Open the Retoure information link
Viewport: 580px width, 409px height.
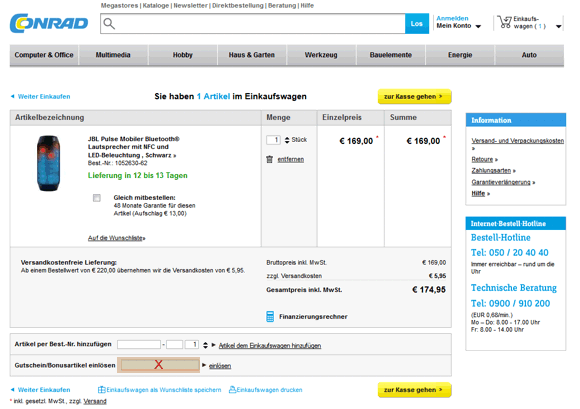pyautogui.click(x=482, y=159)
